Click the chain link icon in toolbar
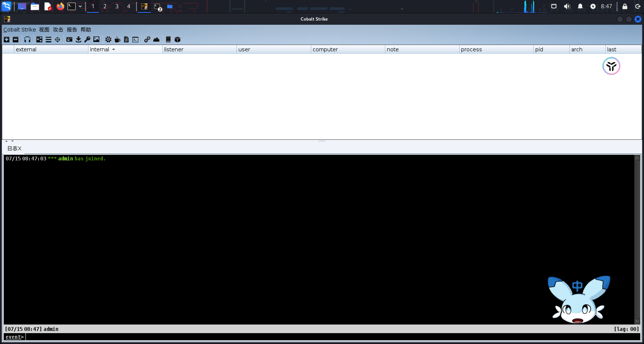644x344 pixels. click(147, 39)
